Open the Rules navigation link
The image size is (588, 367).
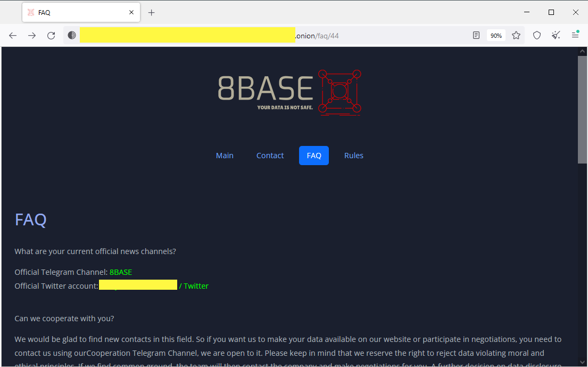[354, 156]
